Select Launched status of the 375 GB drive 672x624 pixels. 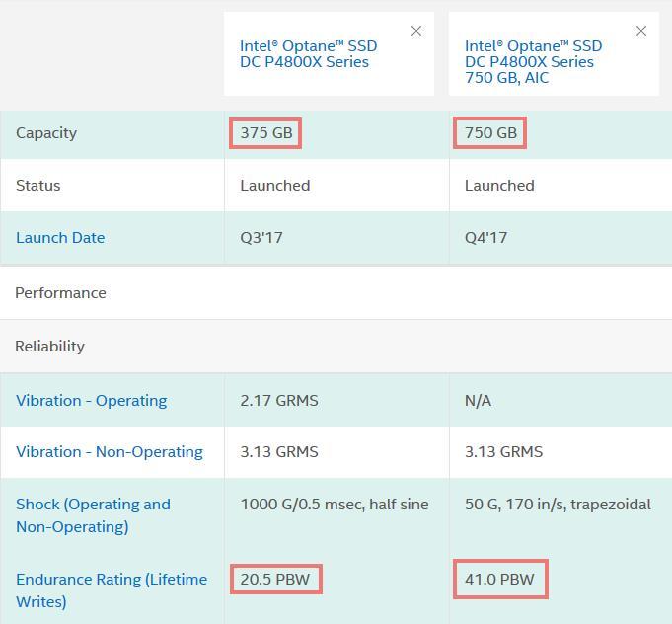(274, 186)
